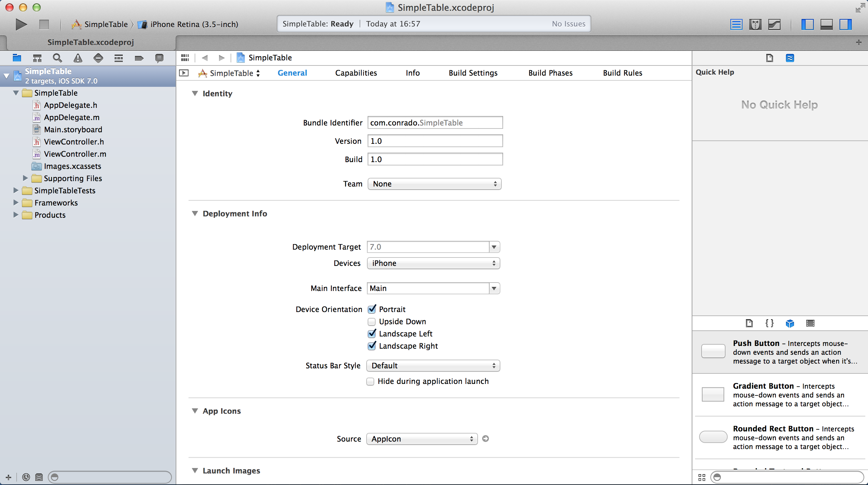Open the SimpleTable target selector popup
Image resolution: width=868 pixels, height=485 pixels.
click(x=230, y=73)
